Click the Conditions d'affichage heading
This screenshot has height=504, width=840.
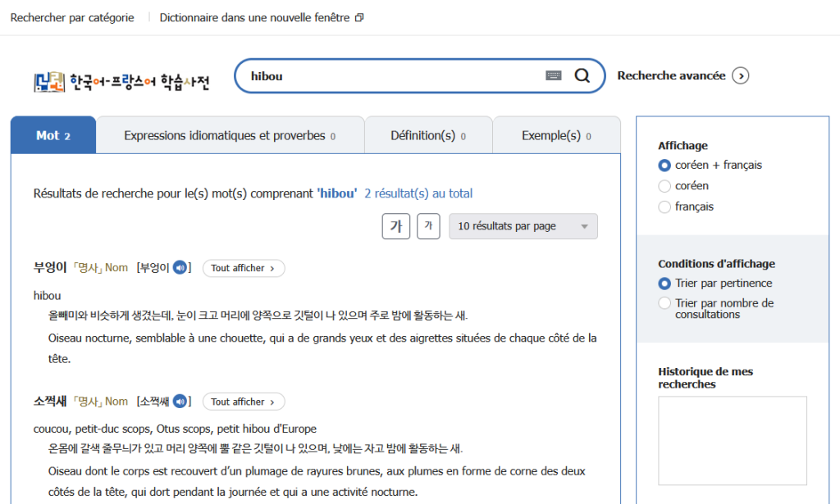(716, 264)
